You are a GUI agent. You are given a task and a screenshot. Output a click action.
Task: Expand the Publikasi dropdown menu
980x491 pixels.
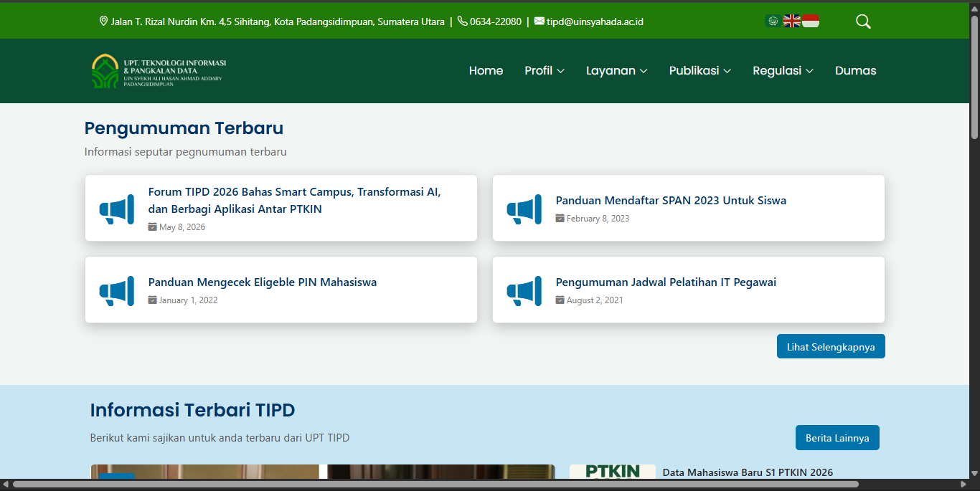pyautogui.click(x=700, y=70)
